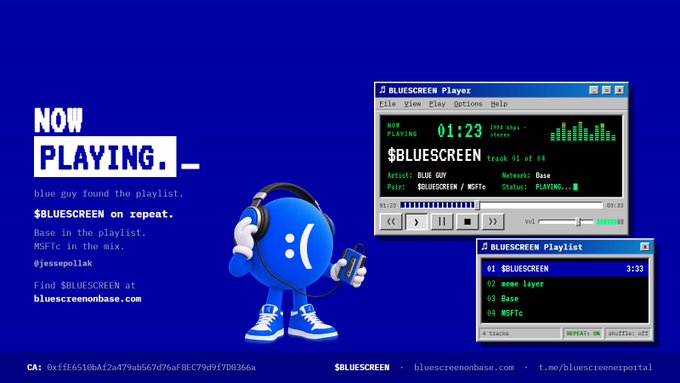680x383 pixels.
Task: Open the Help menu
Action: 499,104
